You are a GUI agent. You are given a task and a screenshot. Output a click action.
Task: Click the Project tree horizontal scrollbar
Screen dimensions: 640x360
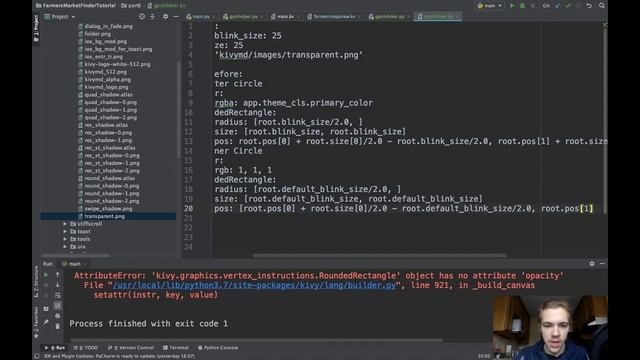pos(76,256)
